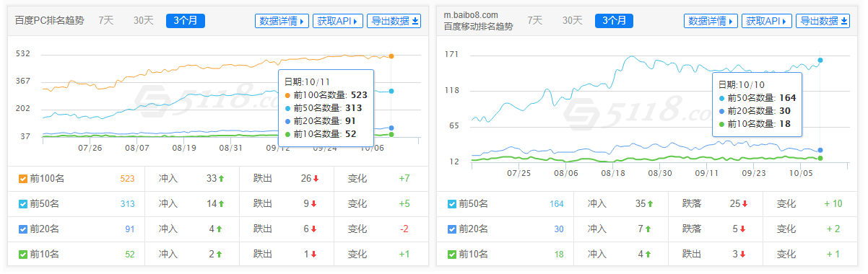Image resolution: width=868 pixels, height=274 pixels.
Task: Click the 313 count in PC 前50名 row
Action: point(127,204)
